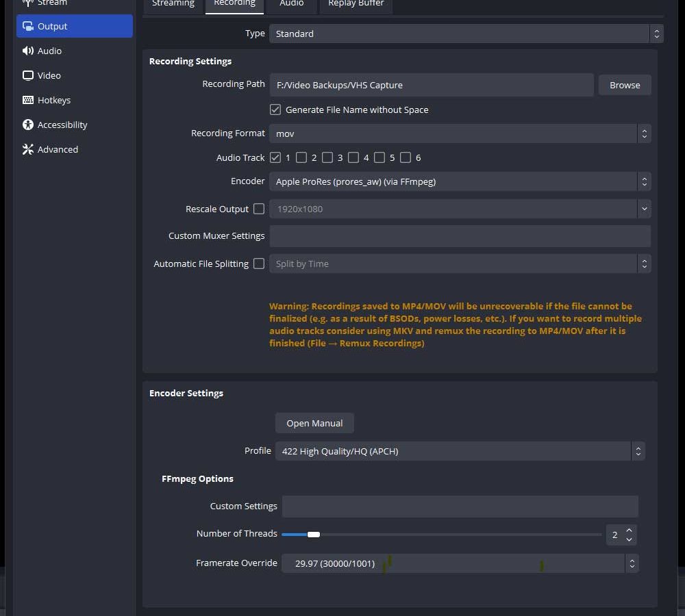Viewport: 685px width, 616px height.
Task: Switch to the Replay Buffer tab
Action: click(356, 4)
